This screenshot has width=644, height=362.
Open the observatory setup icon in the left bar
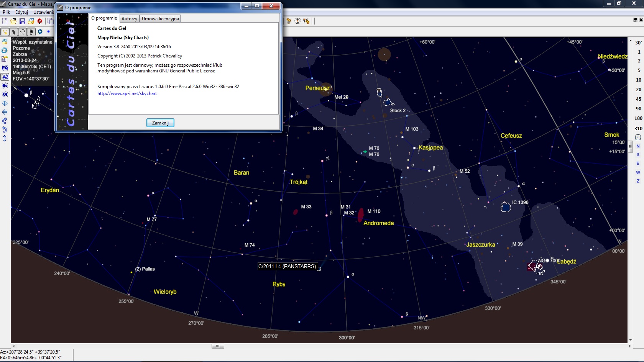(5, 41)
